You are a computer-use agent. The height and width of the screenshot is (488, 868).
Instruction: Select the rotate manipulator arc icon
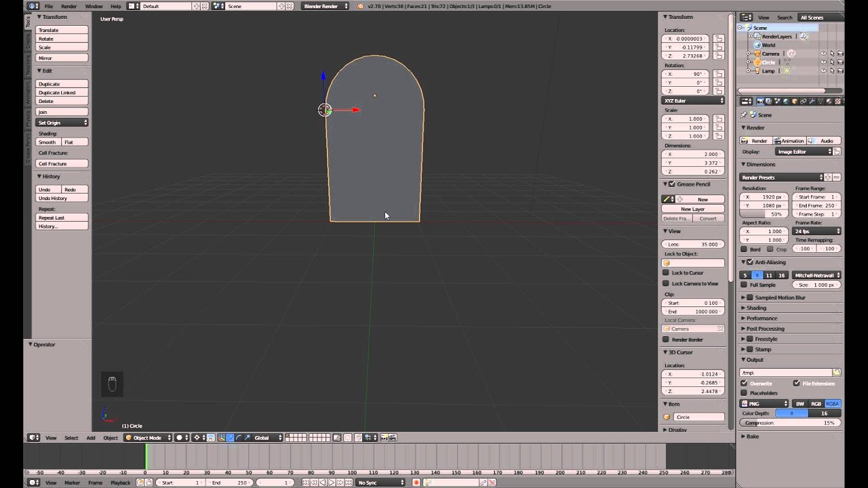pos(239,438)
